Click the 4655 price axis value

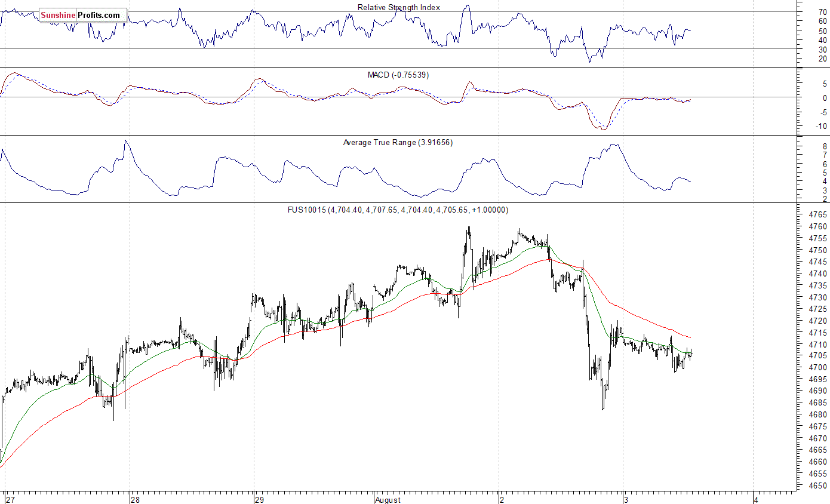[x=819, y=474]
